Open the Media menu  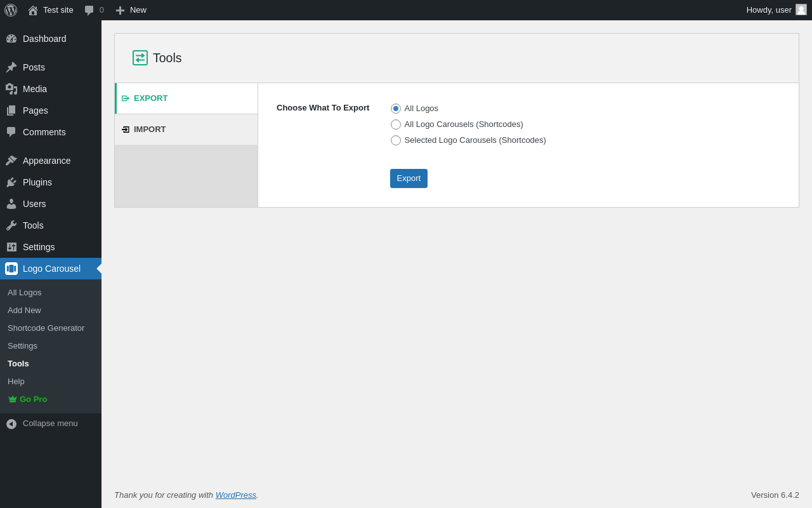[x=51, y=89]
